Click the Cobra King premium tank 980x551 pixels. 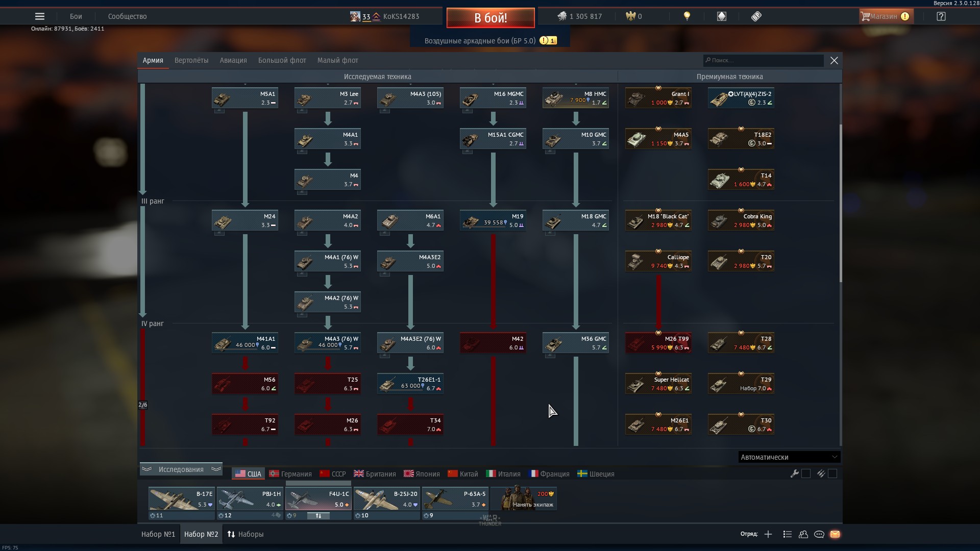(741, 220)
